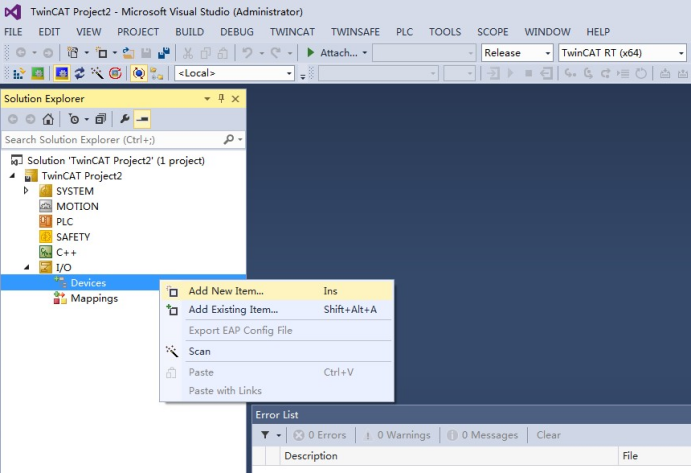
Task: Open the Error List filter dropdown arrow
Action: pos(278,435)
